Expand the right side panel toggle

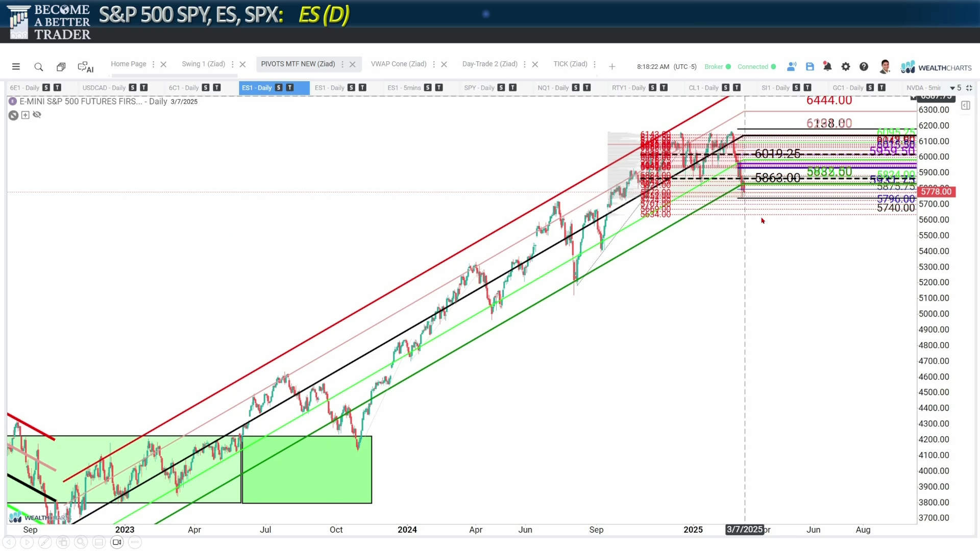pyautogui.click(x=965, y=106)
